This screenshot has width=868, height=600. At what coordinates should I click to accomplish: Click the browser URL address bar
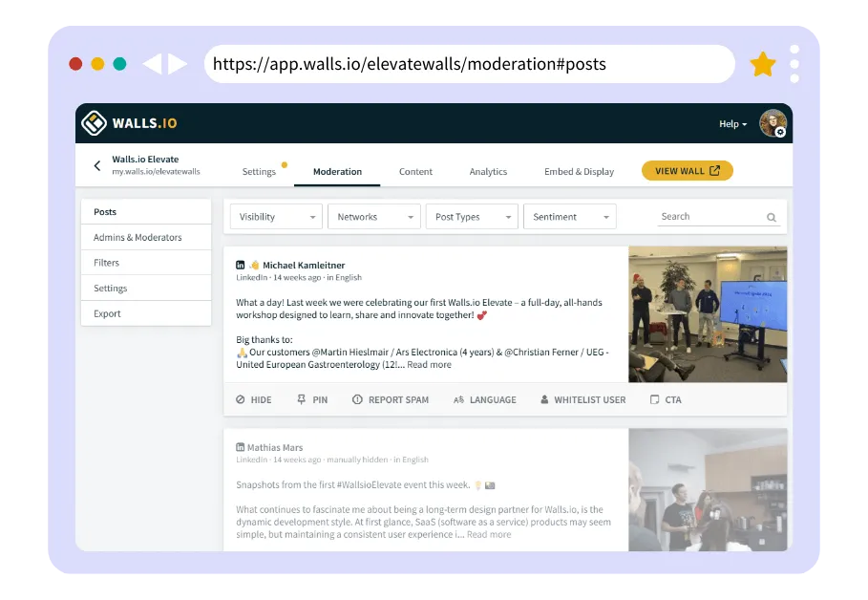[470, 64]
